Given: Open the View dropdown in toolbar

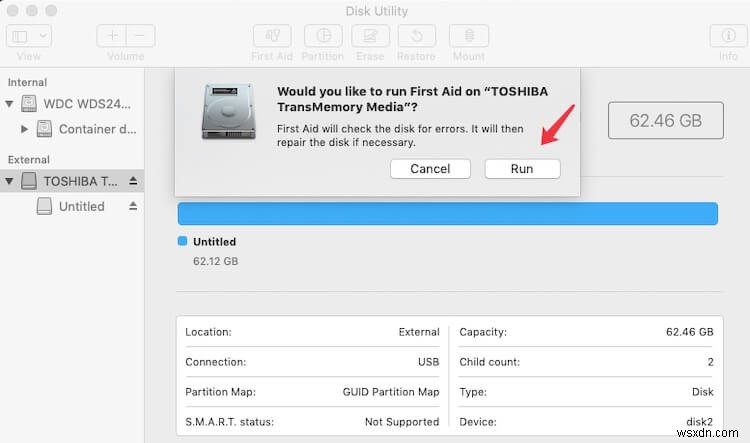Looking at the screenshot, I should [29, 35].
